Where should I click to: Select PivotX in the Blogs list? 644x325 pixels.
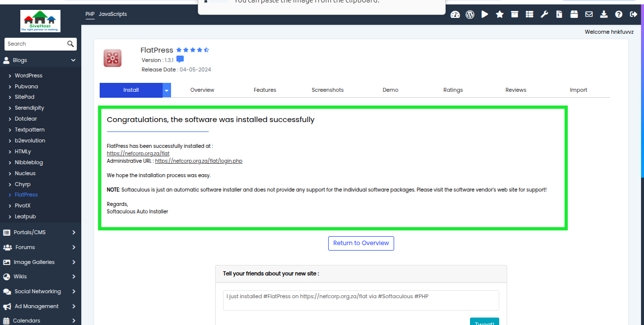[x=23, y=205]
